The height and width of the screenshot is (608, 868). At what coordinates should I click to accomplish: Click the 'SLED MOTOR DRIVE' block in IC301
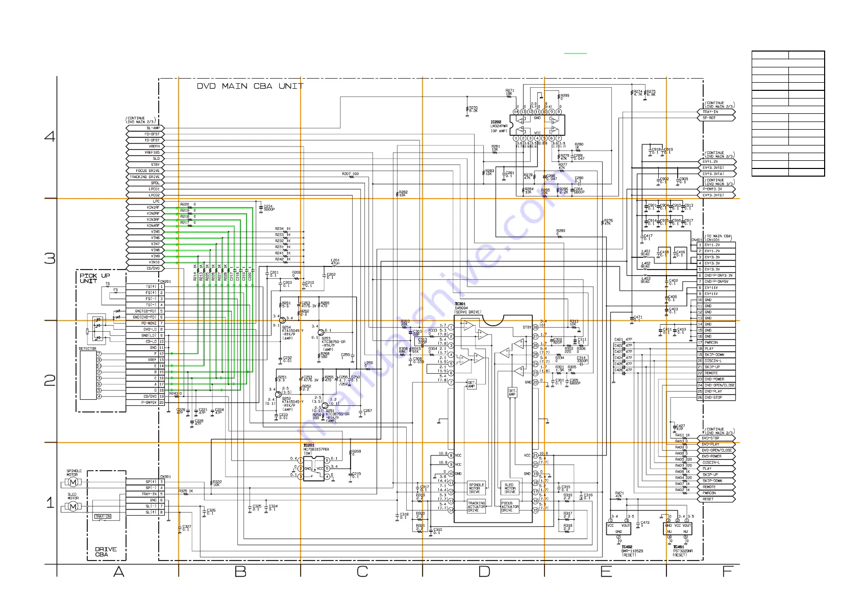click(510, 489)
